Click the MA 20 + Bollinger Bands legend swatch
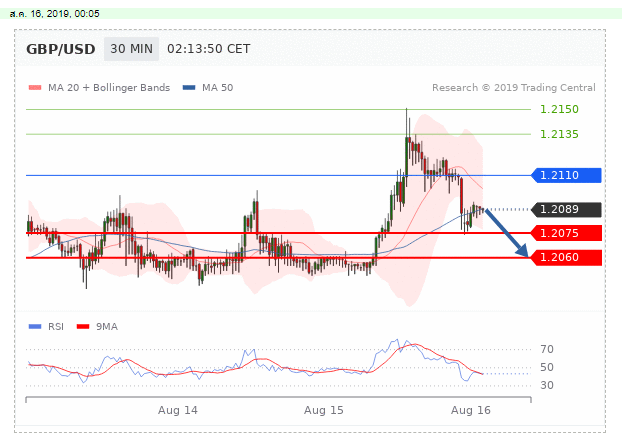The height and width of the screenshot is (448, 622). pyautogui.click(x=35, y=88)
